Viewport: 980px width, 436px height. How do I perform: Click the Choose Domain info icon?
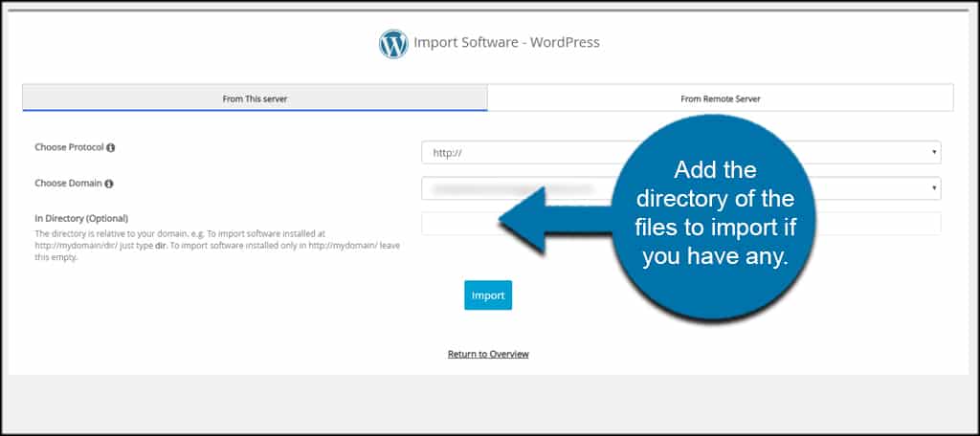pos(109,185)
